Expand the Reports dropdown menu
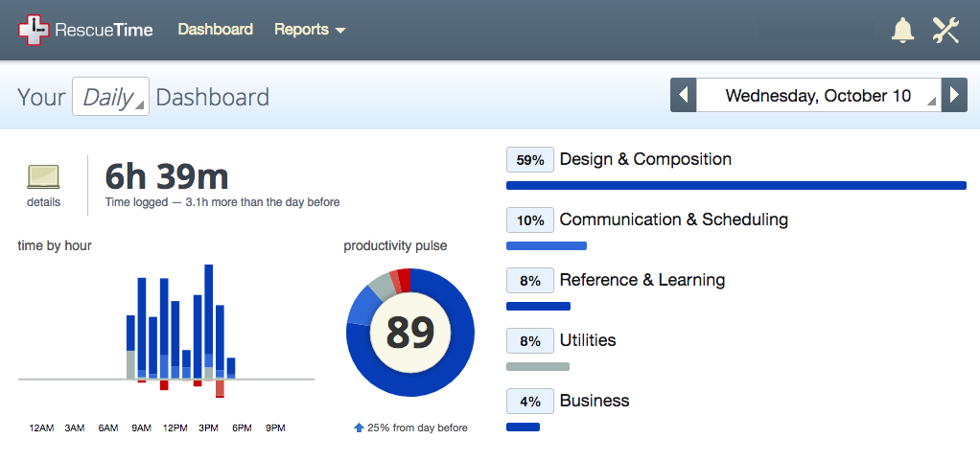This screenshot has width=980, height=462. [310, 30]
